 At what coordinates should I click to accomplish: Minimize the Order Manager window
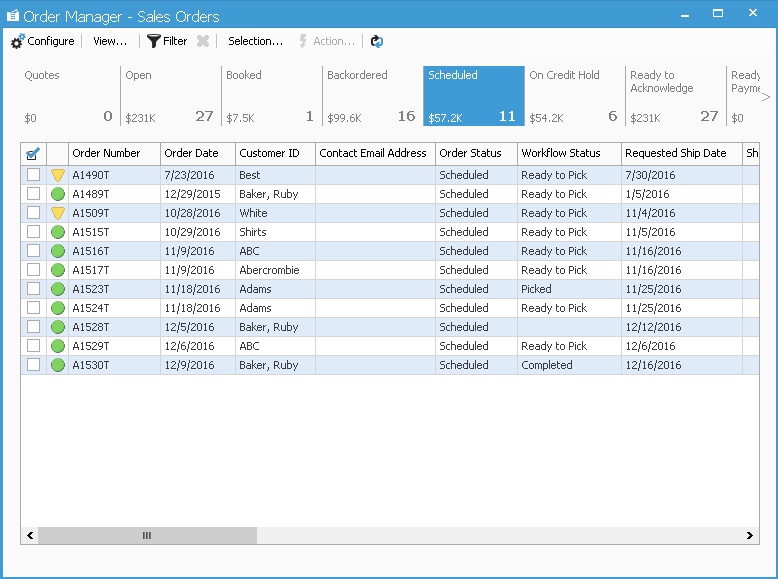685,14
